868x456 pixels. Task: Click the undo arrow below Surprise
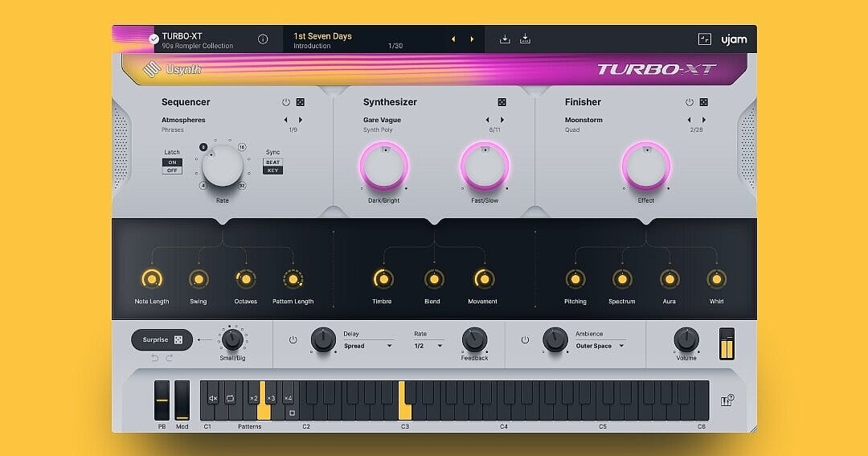(x=155, y=358)
